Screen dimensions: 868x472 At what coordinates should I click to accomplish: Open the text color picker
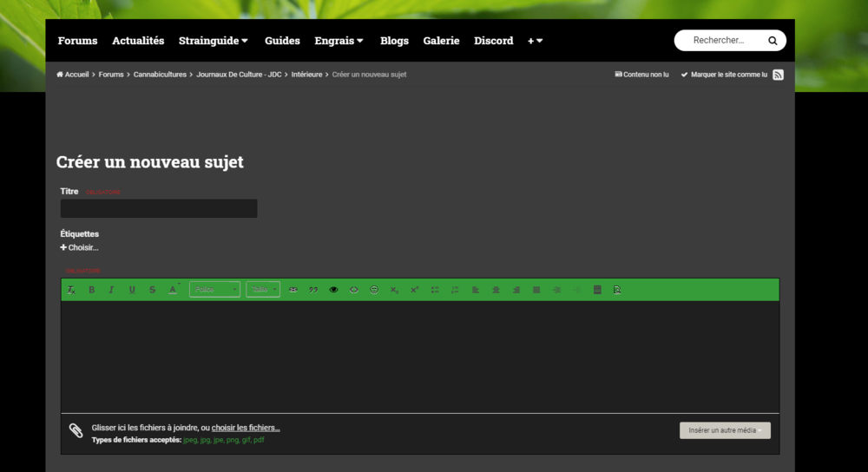coord(174,290)
